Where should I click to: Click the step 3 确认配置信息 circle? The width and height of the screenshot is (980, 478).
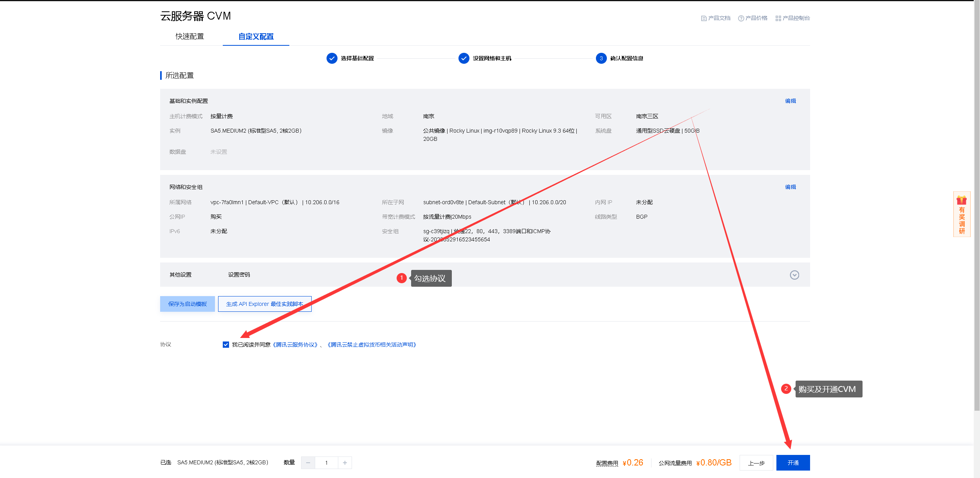coord(601,58)
